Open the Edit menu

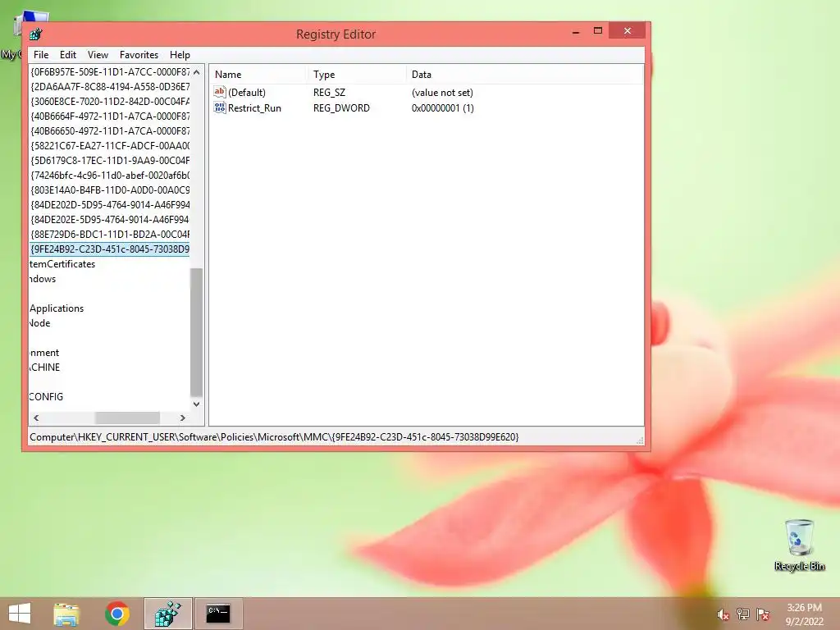point(67,55)
